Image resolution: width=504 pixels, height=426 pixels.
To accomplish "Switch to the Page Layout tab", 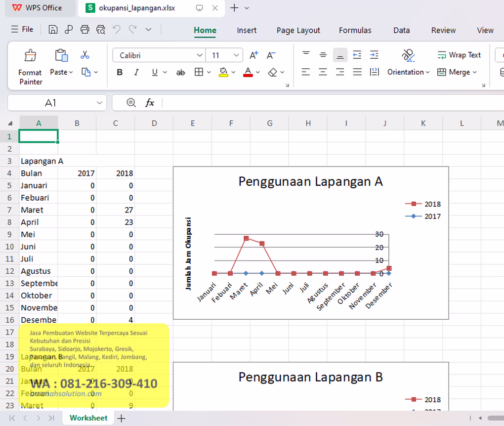I will 298,30.
